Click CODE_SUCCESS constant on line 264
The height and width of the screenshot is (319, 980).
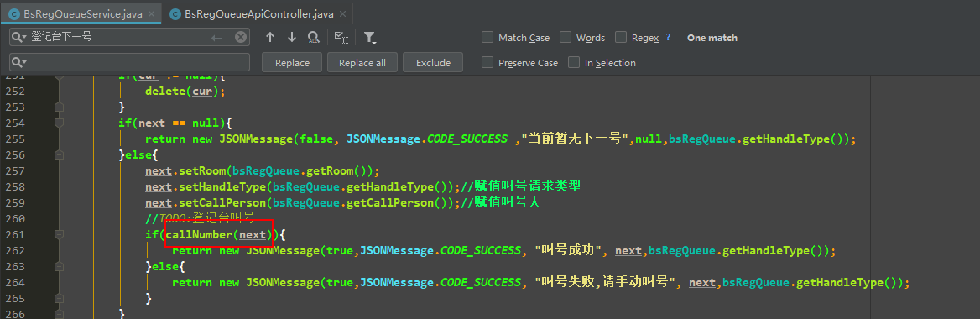(x=481, y=282)
